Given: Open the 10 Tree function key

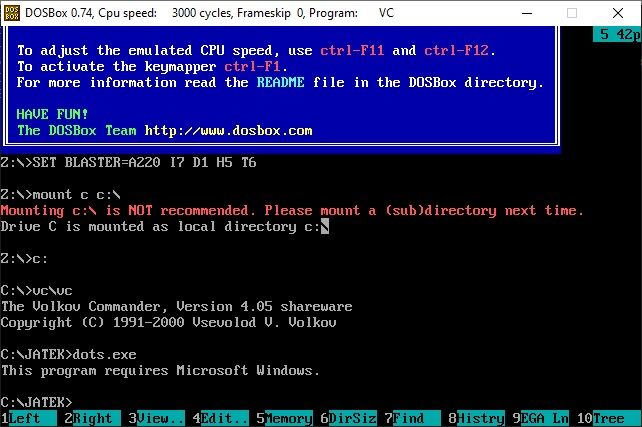Looking at the screenshot, I should pyautogui.click(x=608, y=418).
